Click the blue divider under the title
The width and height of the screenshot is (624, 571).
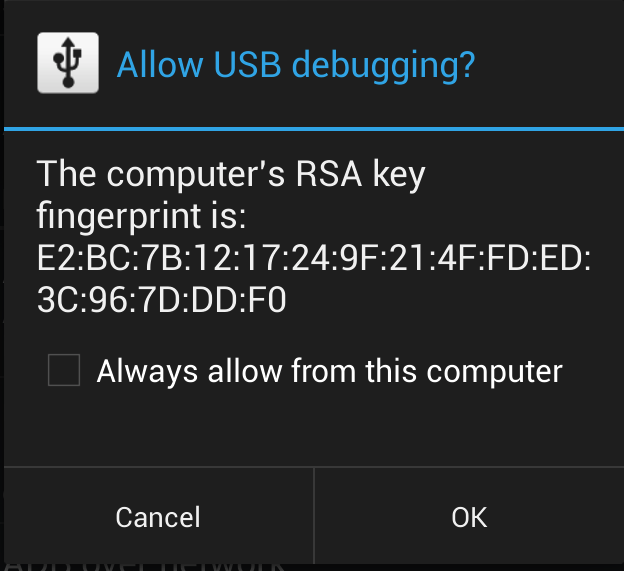tap(314, 129)
